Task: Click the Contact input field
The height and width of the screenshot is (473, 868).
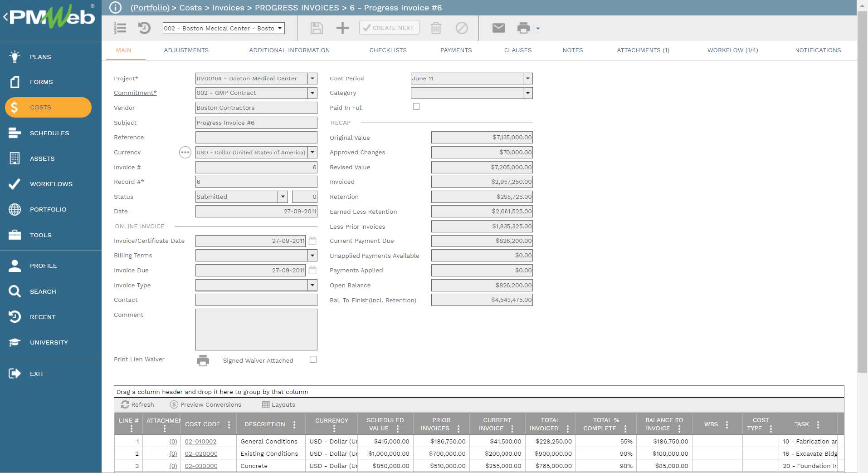Action: click(x=256, y=300)
